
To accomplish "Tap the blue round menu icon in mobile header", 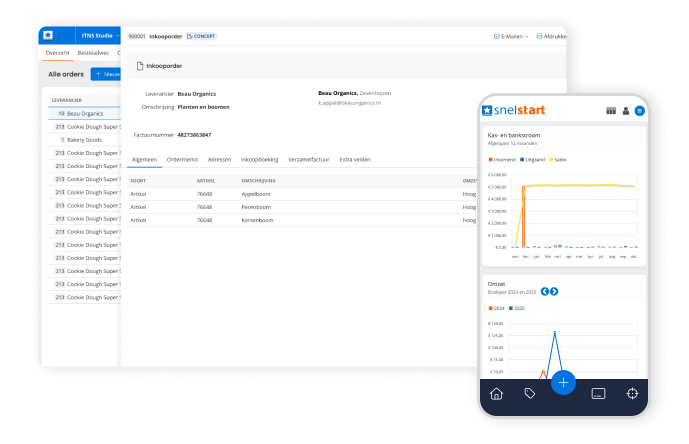I will click(640, 110).
